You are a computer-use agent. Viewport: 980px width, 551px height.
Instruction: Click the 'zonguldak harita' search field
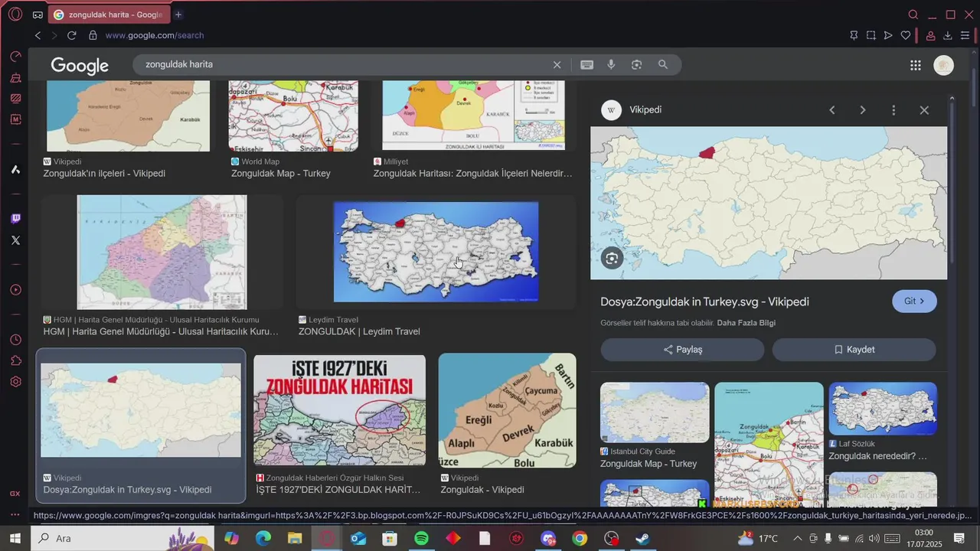(x=345, y=65)
